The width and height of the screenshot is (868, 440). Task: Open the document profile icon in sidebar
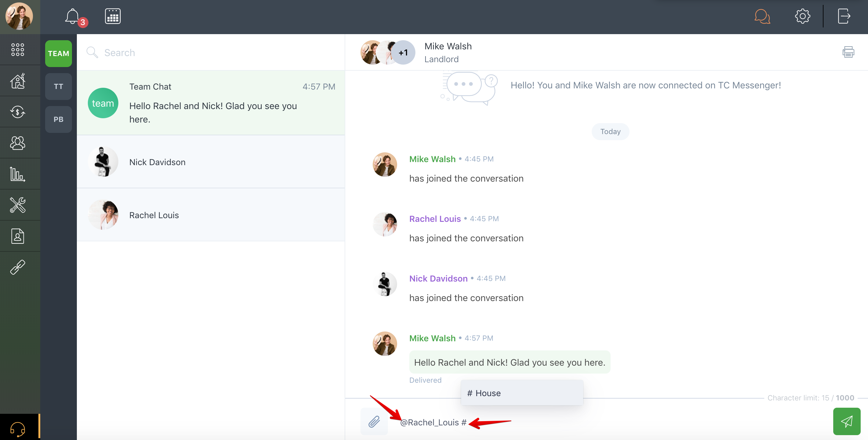(x=17, y=236)
